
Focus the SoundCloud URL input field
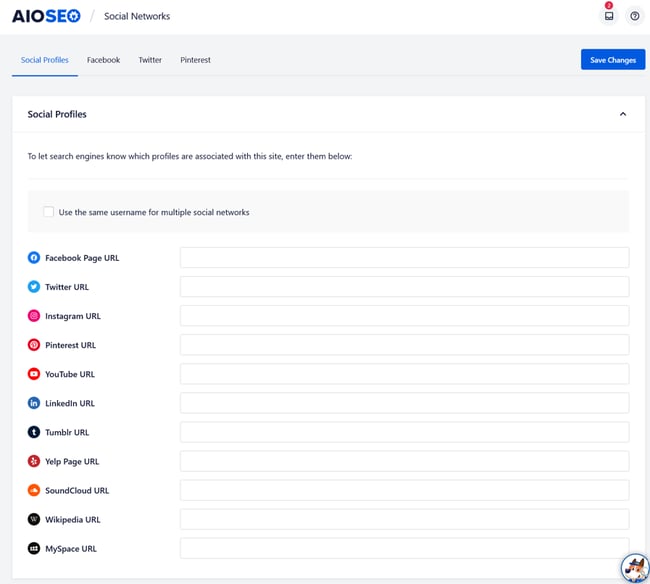405,490
